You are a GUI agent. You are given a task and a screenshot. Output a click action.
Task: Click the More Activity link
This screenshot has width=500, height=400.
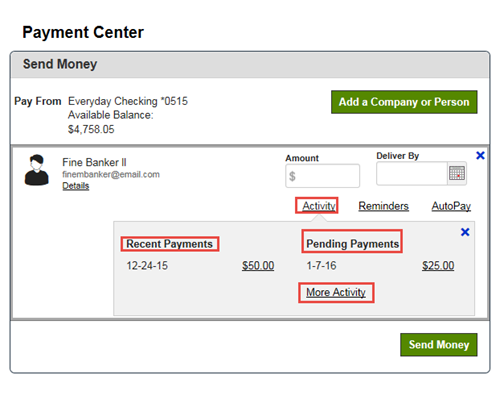click(x=336, y=292)
